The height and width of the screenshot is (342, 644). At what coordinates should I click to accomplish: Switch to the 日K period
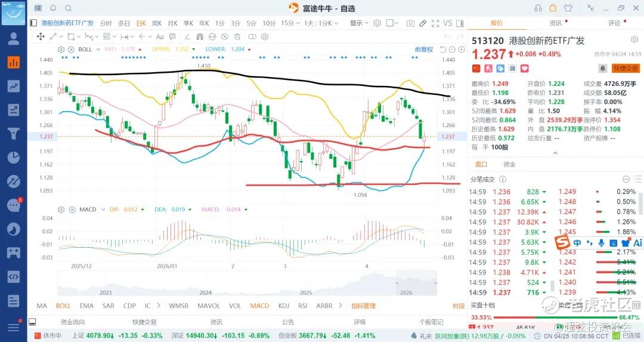pos(141,23)
